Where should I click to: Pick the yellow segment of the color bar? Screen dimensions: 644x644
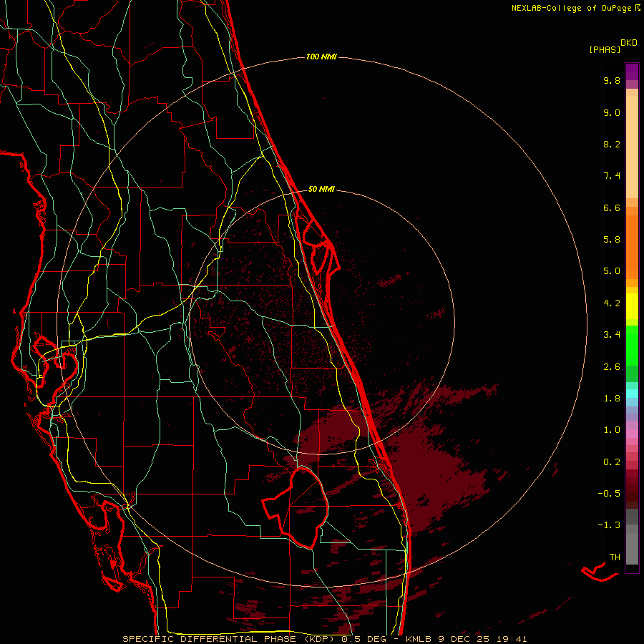tap(632, 306)
